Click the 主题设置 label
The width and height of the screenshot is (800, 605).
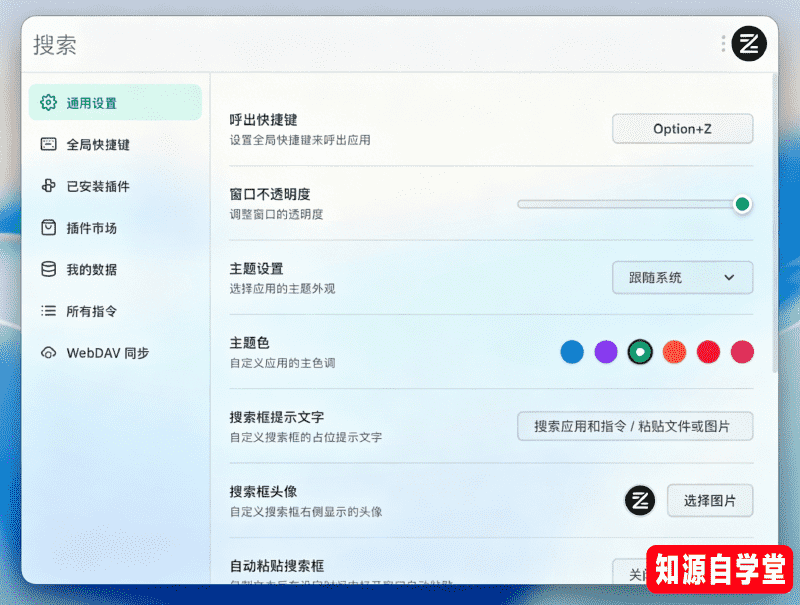pyautogui.click(x=256, y=269)
